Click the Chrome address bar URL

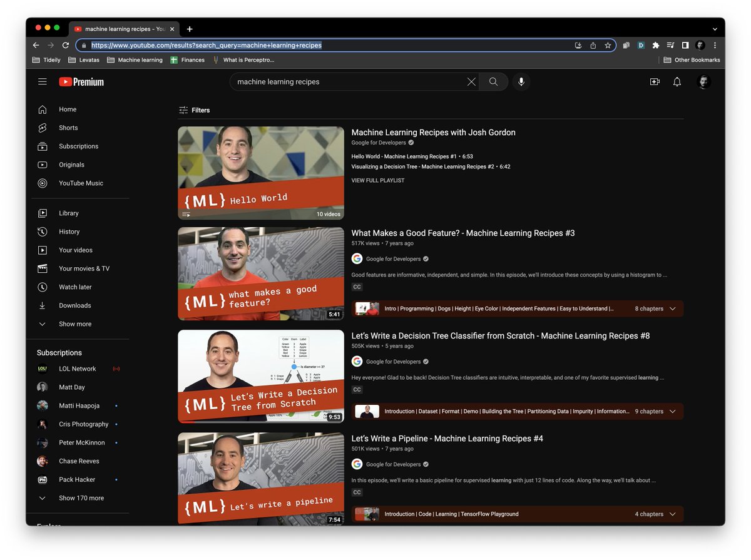click(207, 45)
